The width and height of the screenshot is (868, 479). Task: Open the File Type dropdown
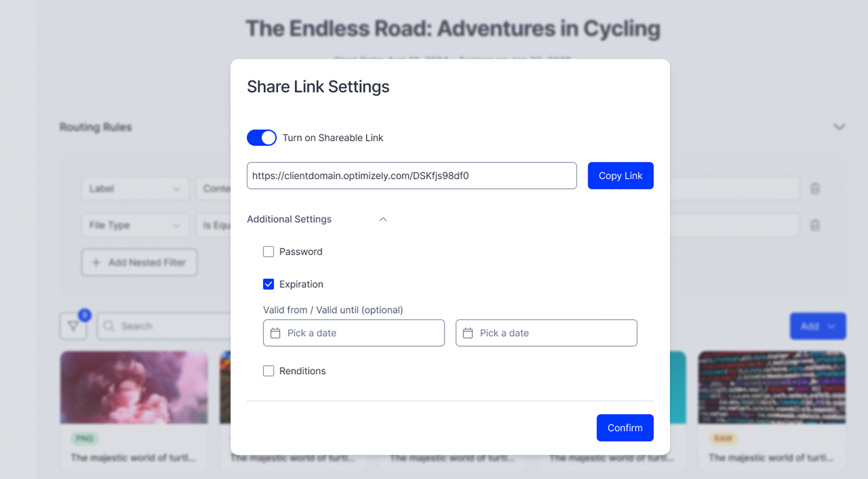[135, 225]
